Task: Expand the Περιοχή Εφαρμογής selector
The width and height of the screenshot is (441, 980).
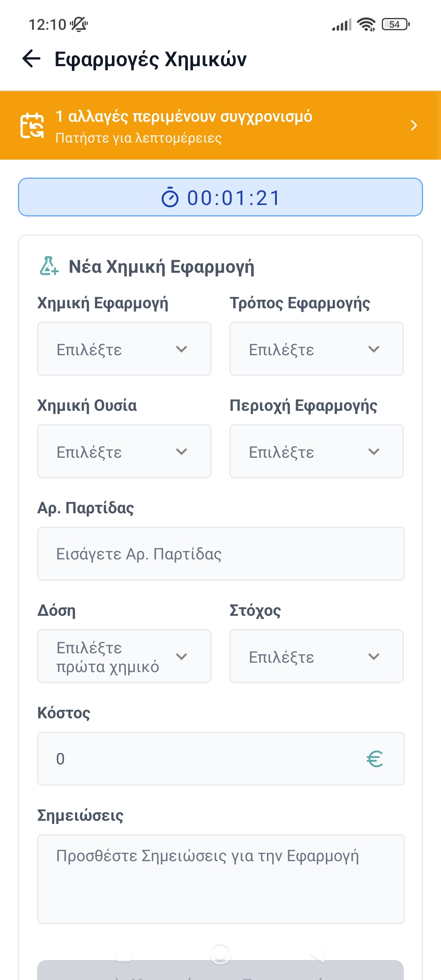Action: 316,452
